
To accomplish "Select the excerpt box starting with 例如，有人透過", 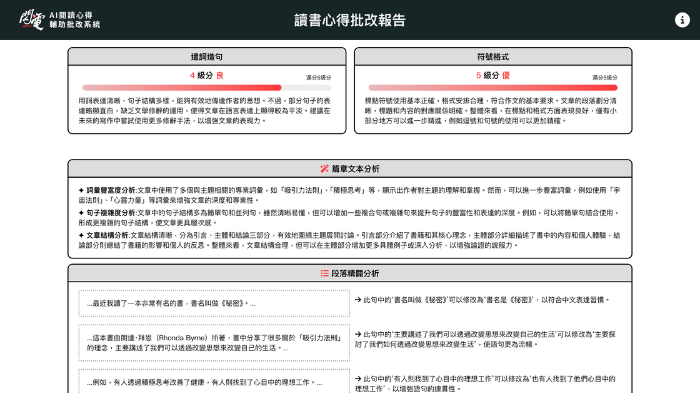I will coord(214,382).
